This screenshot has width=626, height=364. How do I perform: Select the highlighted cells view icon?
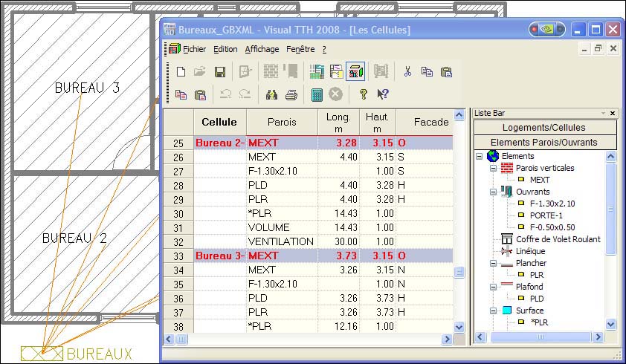355,71
